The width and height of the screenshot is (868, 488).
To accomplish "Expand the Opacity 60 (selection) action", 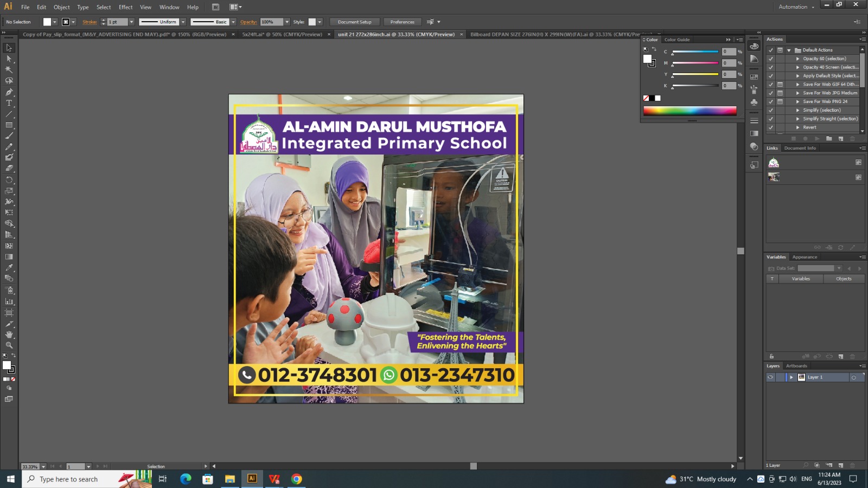I will (x=797, y=59).
